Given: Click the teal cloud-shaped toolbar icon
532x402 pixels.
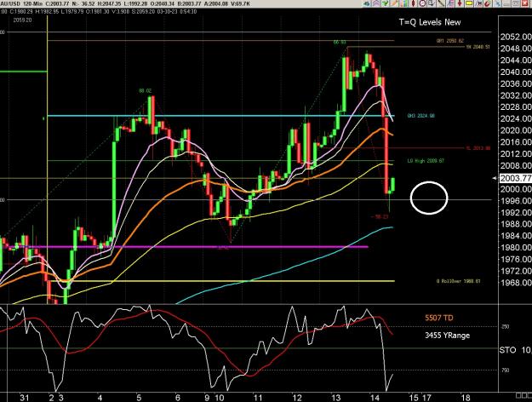Looking at the screenshot, I should pos(366,3).
